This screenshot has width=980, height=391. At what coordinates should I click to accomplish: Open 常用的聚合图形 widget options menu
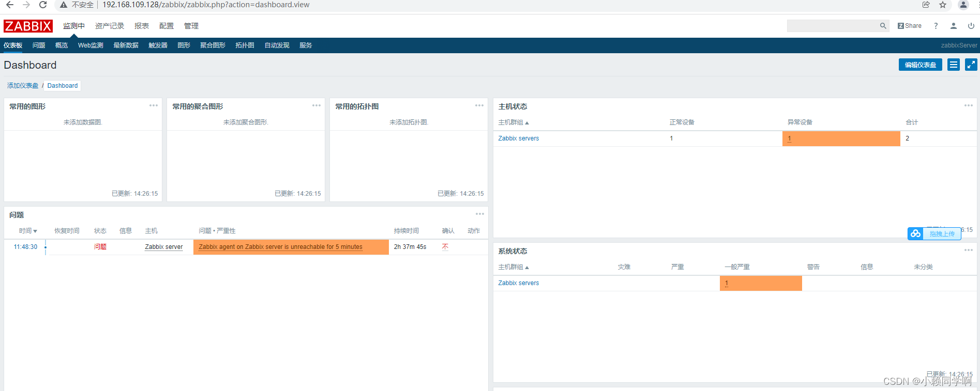316,105
